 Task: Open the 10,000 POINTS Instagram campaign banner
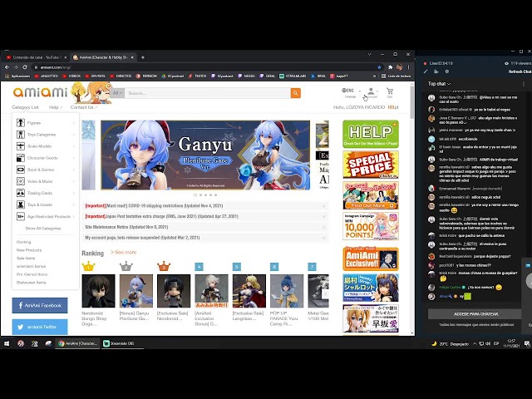click(x=371, y=226)
